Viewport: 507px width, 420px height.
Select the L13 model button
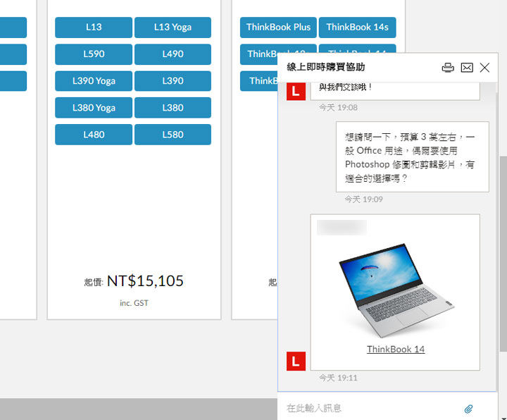point(94,27)
